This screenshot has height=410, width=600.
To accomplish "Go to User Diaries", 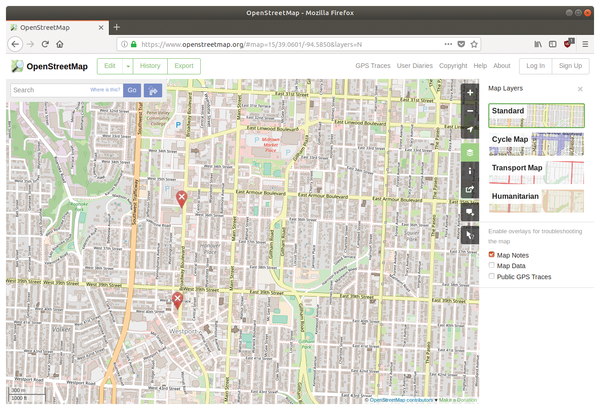I will (415, 66).
